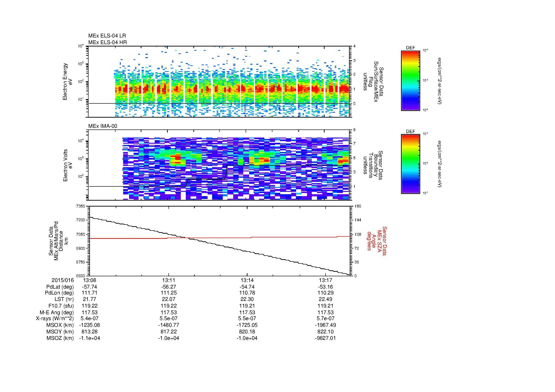Screen dimensions: 555x392
Task: Click the 180 SZA axis tick
Action: point(358,206)
